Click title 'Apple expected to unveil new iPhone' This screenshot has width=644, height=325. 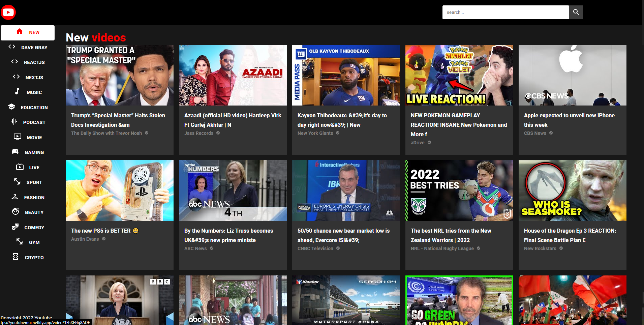[569, 120]
